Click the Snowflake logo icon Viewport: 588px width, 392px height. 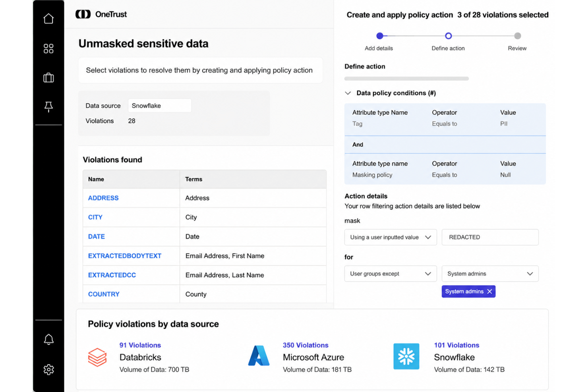(406, 356)
